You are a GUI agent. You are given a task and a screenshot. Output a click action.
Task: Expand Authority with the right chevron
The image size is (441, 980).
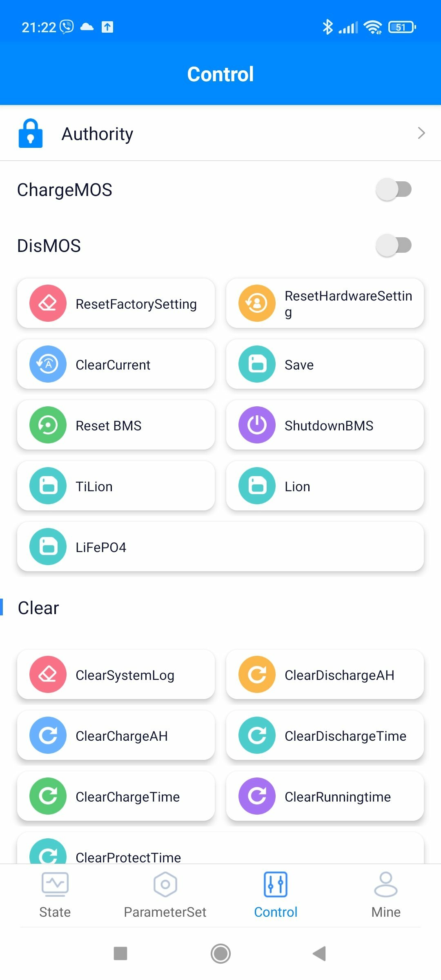coord(421,133)
